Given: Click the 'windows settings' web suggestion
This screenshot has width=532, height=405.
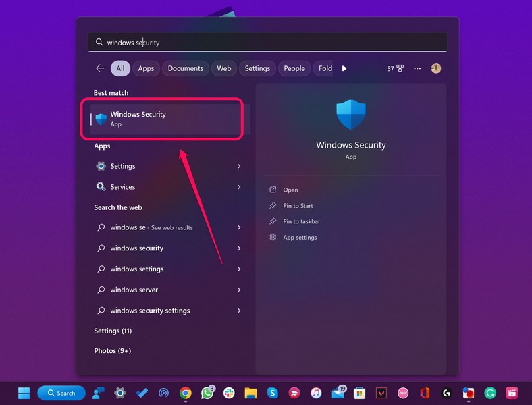Looking at the screenshot, I should (x=137, y=269).
